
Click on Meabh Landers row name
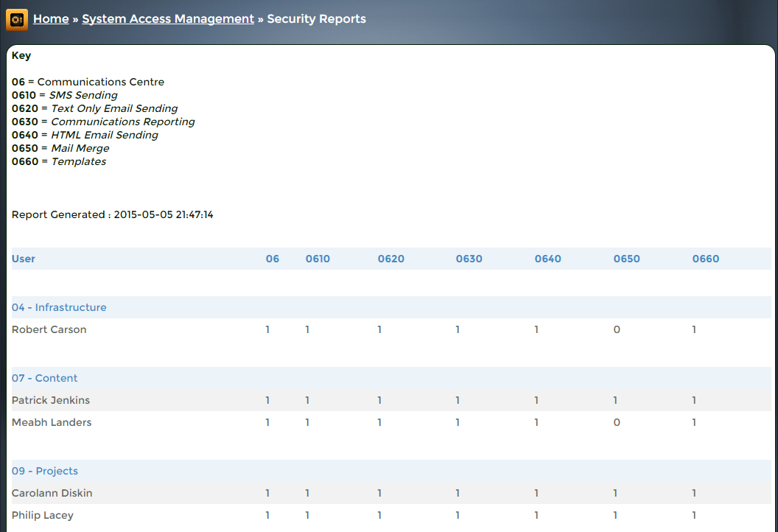click(52, 422)
